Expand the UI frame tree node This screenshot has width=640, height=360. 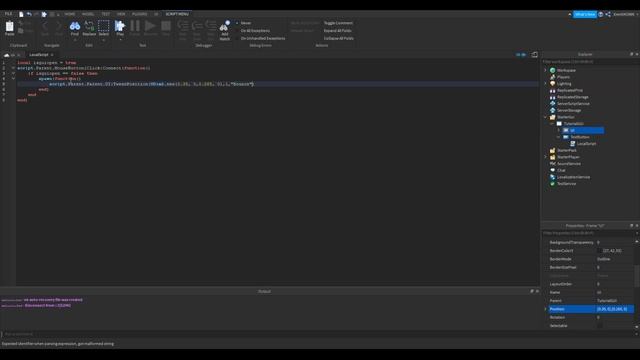(x=559, y=130)
